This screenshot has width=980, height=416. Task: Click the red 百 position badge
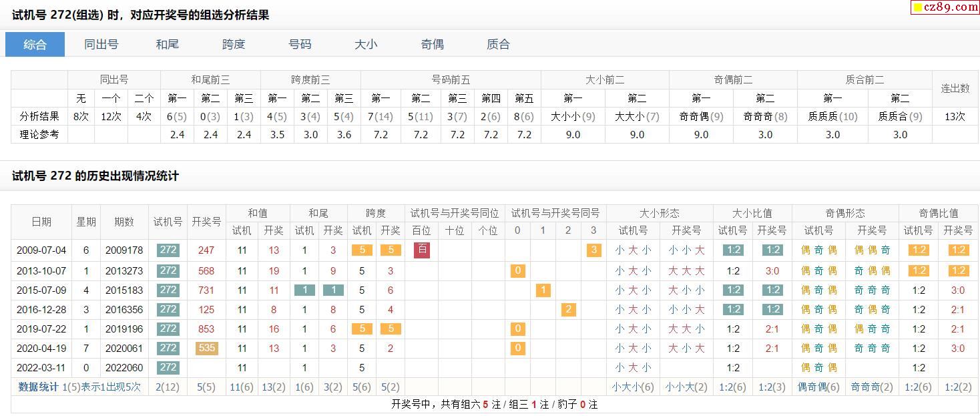point(421,250)
